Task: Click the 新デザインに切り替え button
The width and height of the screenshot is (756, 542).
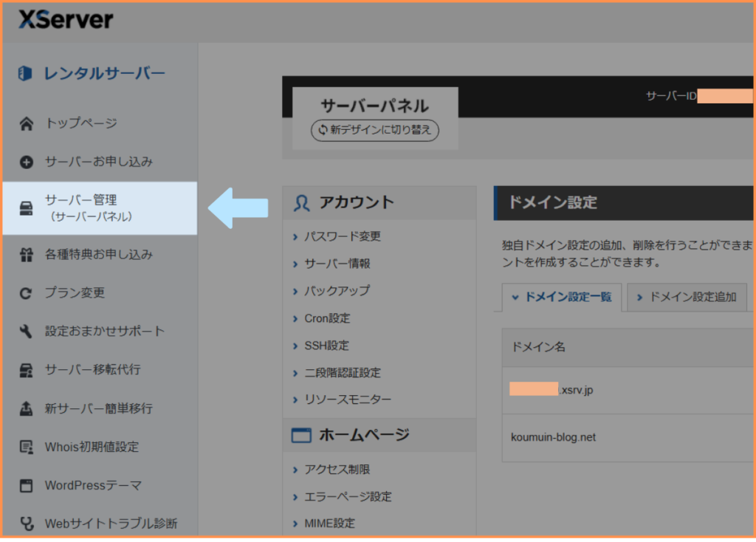Action: coord(375,130)
